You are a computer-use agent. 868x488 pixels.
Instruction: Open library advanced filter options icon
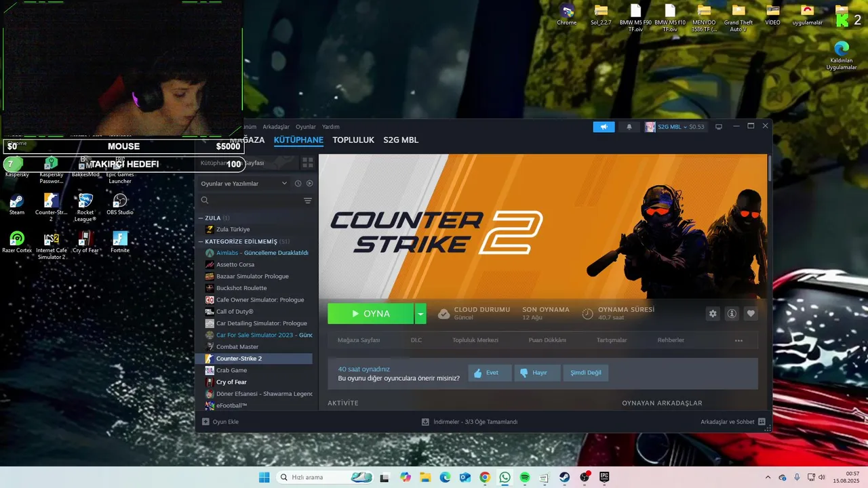click(308, 201)
